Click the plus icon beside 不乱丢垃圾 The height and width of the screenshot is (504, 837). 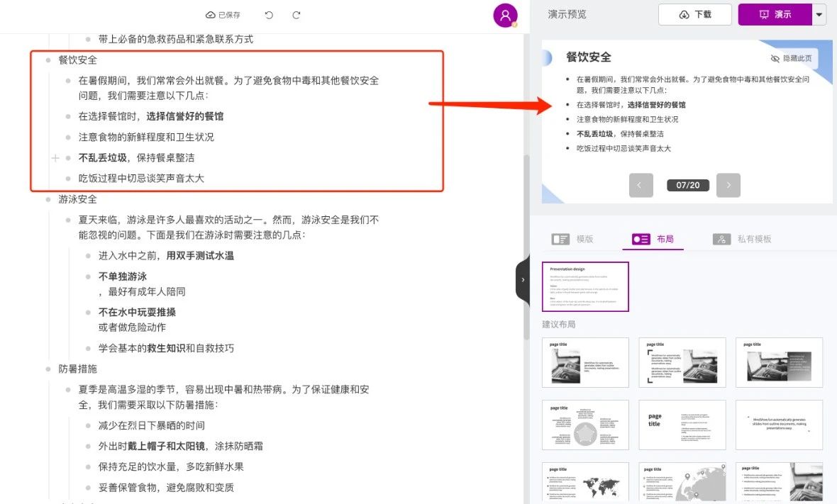55,158
